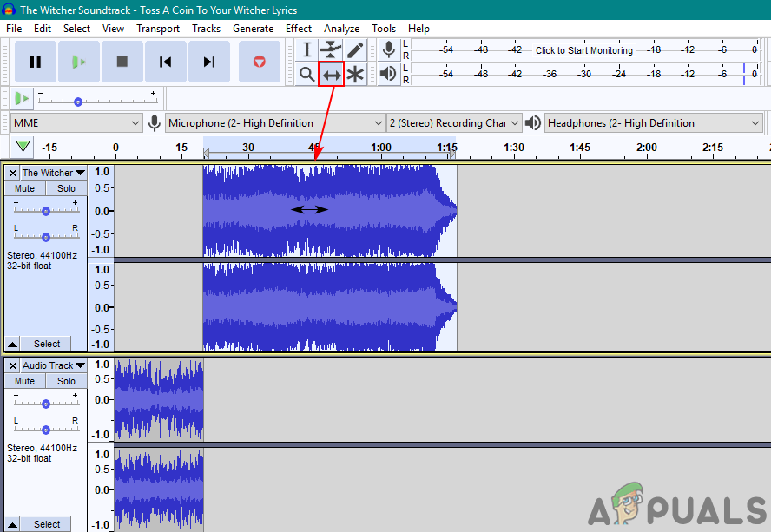Screen dimensions: 771x532
Task: Choose the Draw tool
Action: [355, 49]
